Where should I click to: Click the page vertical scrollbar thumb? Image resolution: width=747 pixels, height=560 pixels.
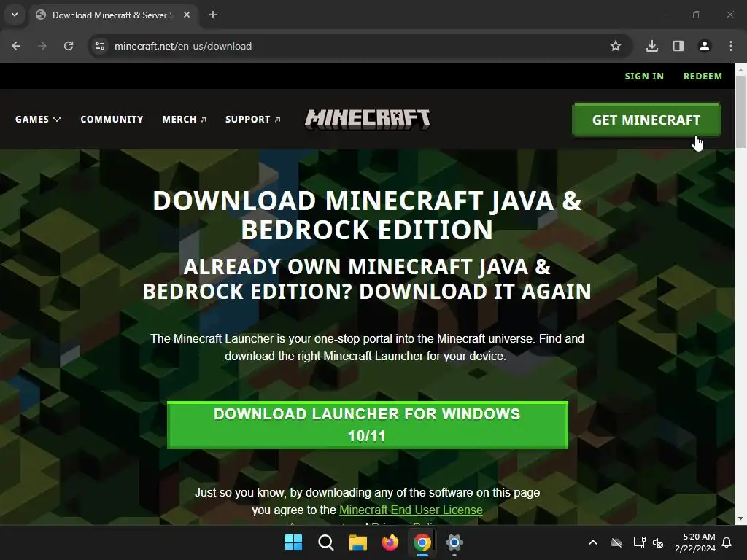(741, 111)
